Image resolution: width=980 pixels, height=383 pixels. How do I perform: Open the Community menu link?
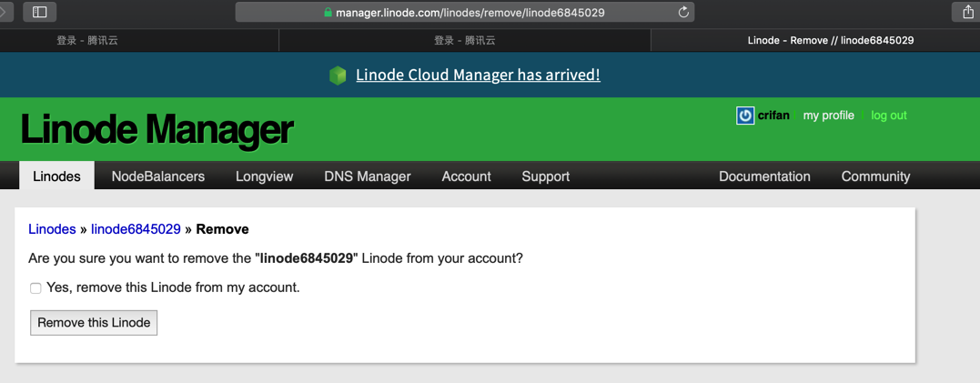click(x=875, y=176)
